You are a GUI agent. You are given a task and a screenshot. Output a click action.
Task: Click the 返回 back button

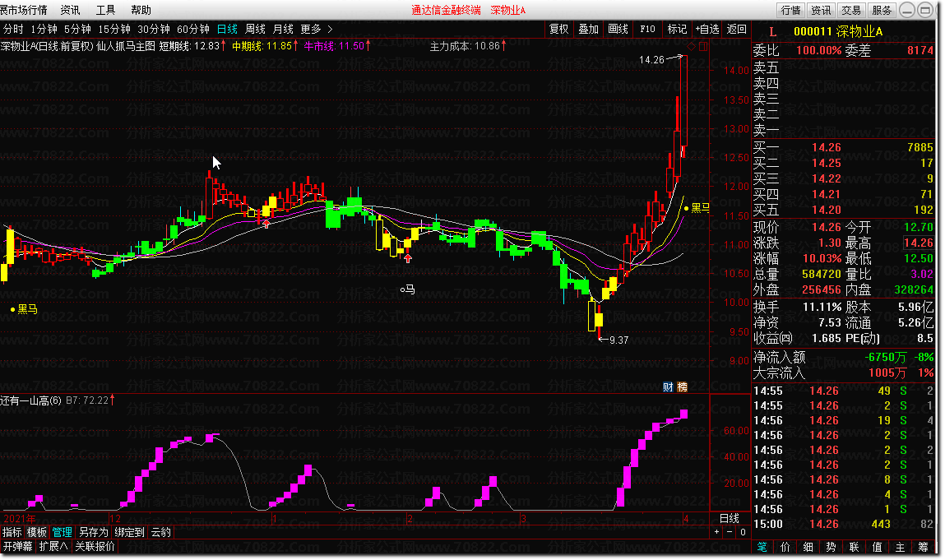click(x=736, y=29)
